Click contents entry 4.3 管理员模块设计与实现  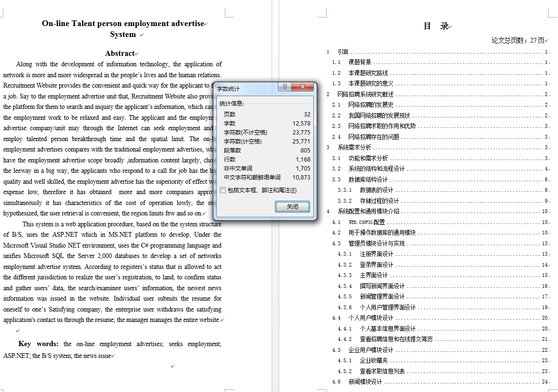441,243
